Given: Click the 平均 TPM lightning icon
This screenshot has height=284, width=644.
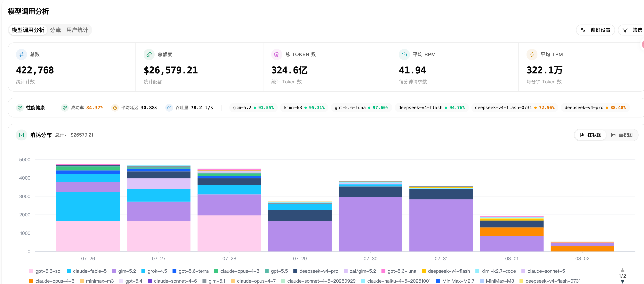Looking at the screenshot, I should click(532, 54).
